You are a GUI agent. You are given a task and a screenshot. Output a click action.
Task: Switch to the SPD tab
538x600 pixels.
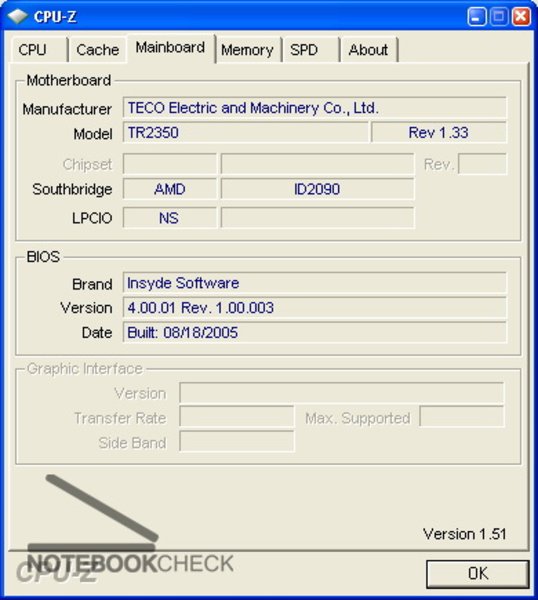(x=311, y=50)
